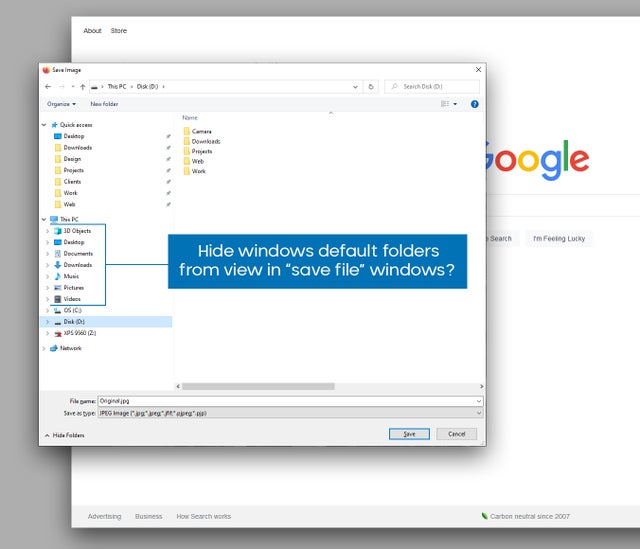Select Design folder in Quick access

[x=72, y=159]
